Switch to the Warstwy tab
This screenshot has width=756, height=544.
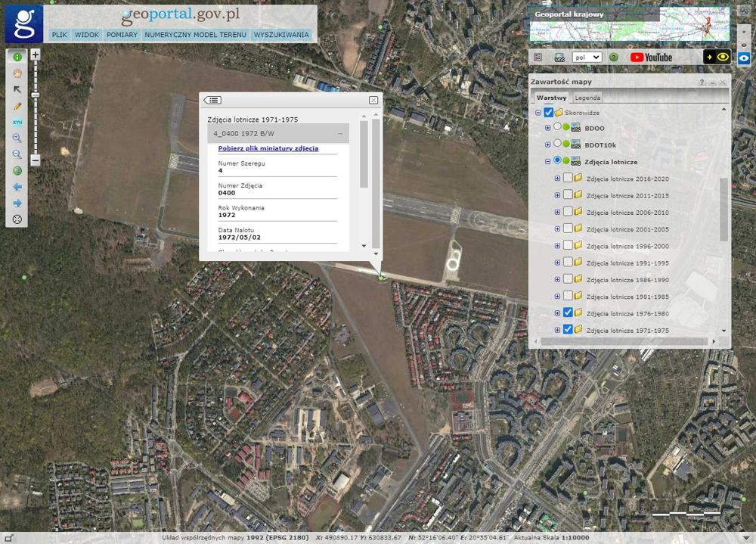click(x=552, y=98)
